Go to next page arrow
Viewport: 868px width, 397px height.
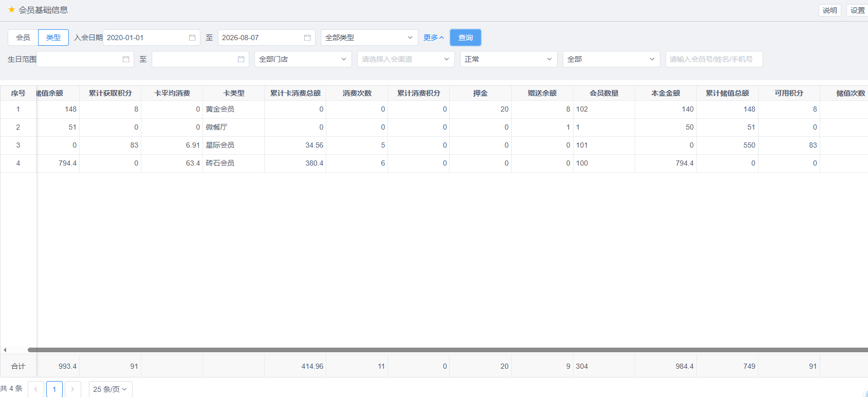click(x=73, y=389)
